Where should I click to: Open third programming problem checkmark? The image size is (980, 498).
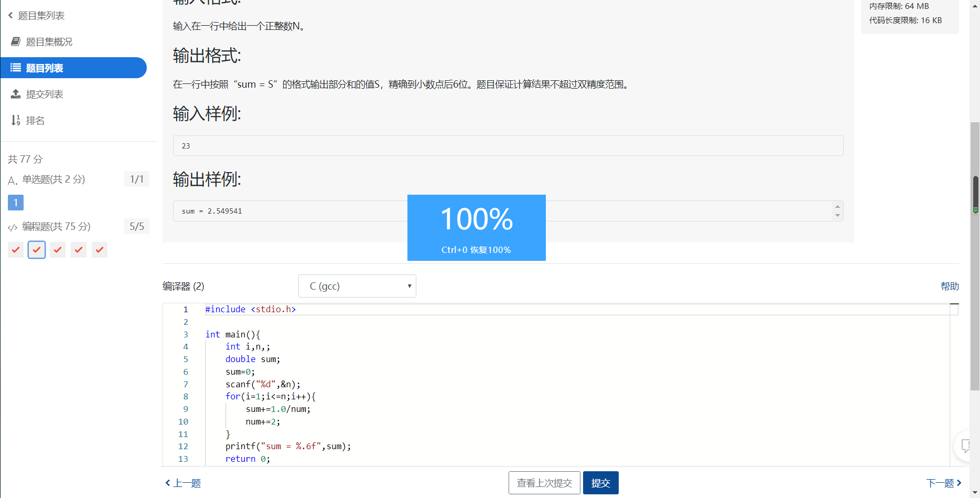tap(58, 250)
